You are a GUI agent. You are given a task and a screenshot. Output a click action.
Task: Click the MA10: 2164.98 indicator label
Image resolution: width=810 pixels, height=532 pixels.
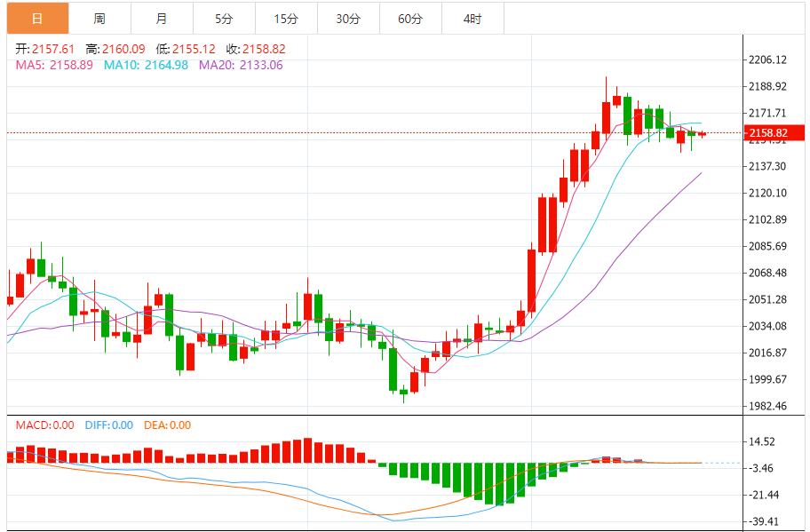pyautogui.click(x=147, y=65)
